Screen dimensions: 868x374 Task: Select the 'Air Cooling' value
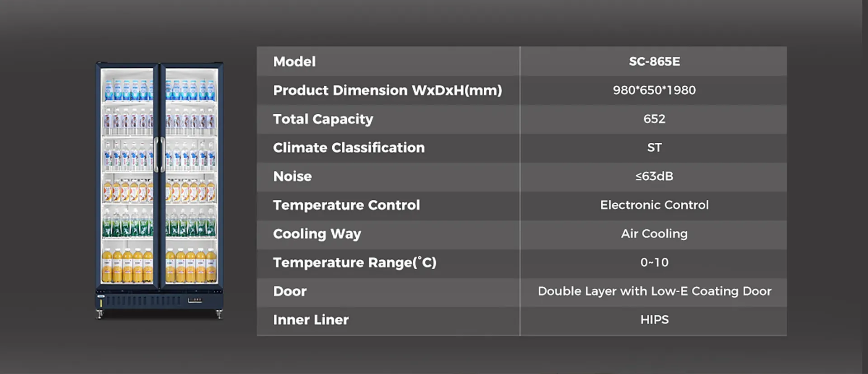pyautogui.click(x=654, y=234)
